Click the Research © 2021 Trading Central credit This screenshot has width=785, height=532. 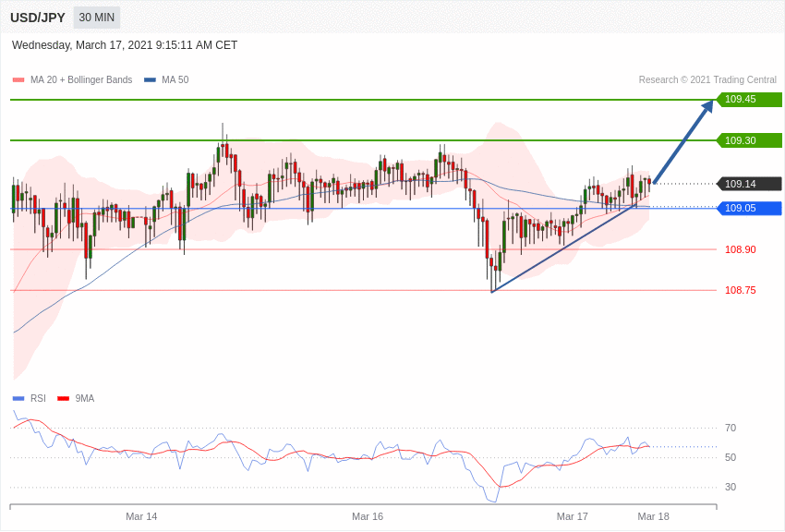click(x=707, y=79)
